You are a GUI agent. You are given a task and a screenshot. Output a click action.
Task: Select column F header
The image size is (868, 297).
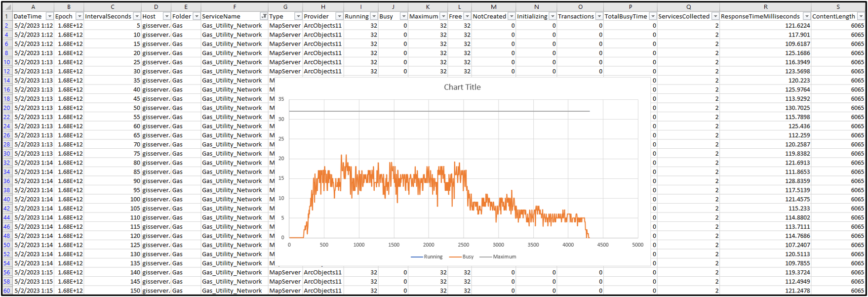pos(235,7)
